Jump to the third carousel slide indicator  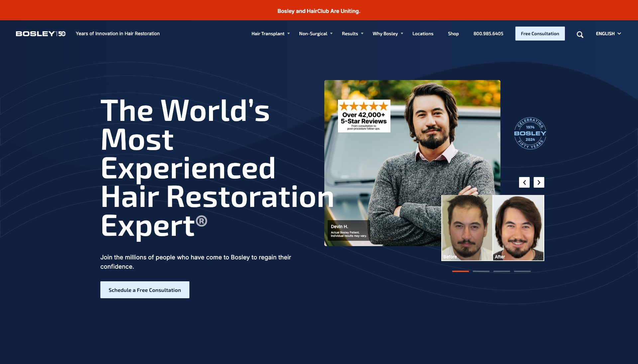502,271
